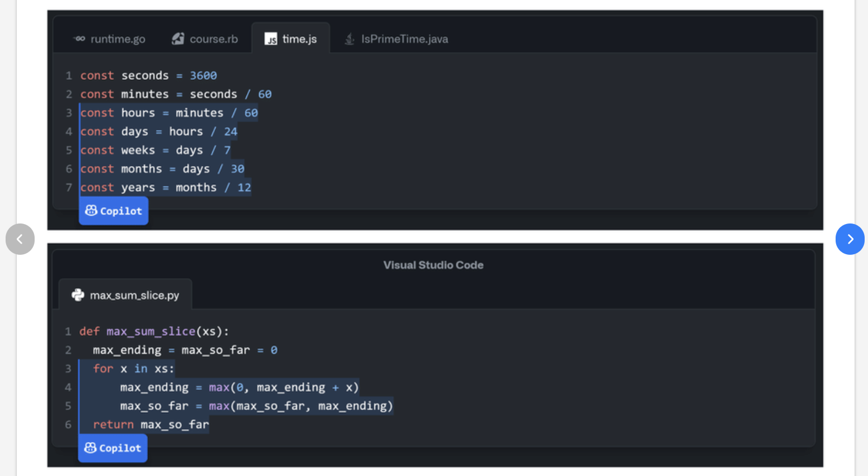Click the Python icon on max_sum_slice.py tab

(x=78, y=295)
